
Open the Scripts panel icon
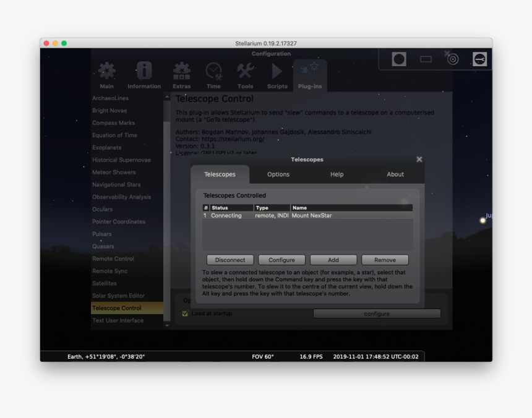pyautogui.click(x=277, y=71)
